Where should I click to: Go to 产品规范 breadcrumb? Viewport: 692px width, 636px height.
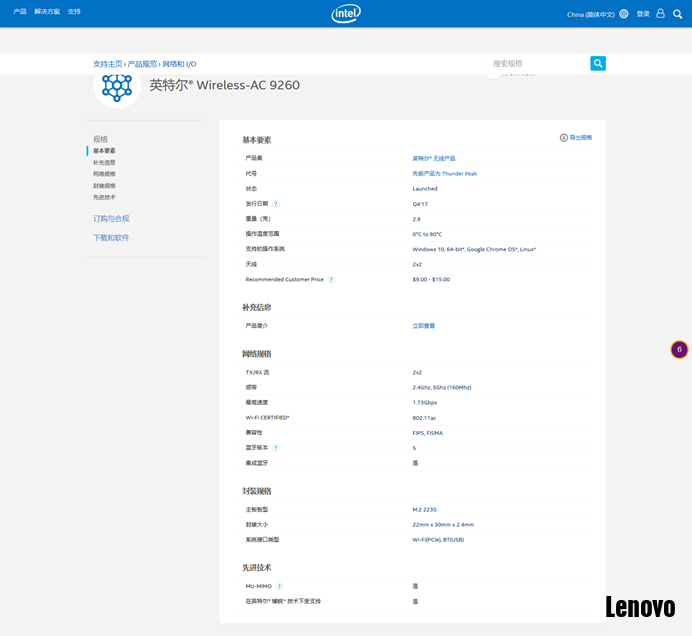click(x=142, y=64)
